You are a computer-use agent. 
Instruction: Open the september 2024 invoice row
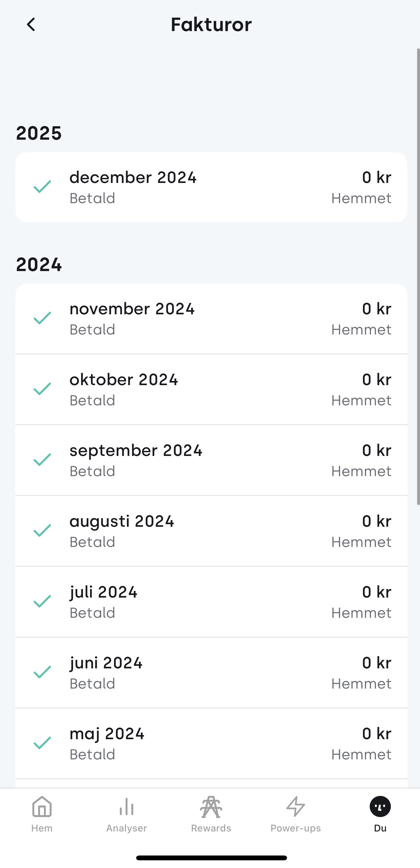[x=211, y=460]
